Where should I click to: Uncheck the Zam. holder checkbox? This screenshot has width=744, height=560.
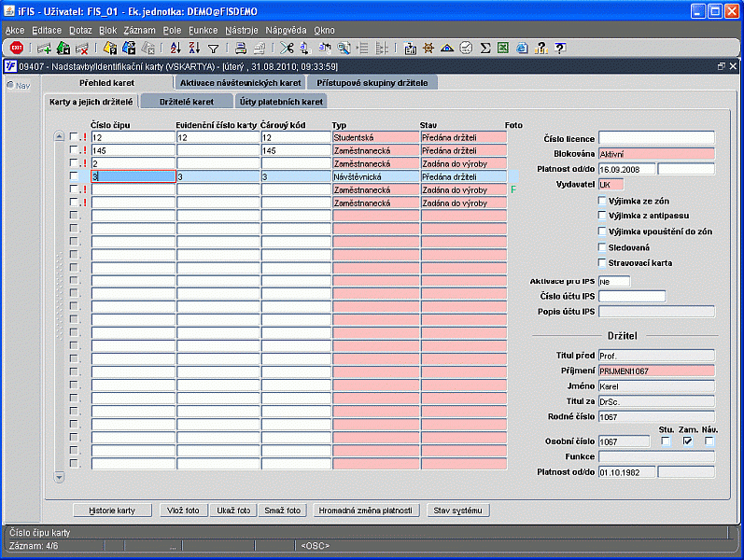click(x=687, y=441)
